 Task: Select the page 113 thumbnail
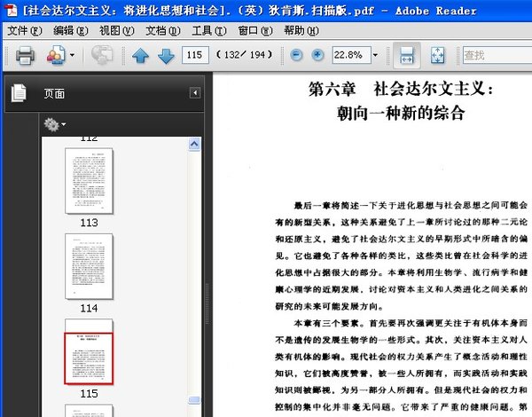(x=89, y=181)
